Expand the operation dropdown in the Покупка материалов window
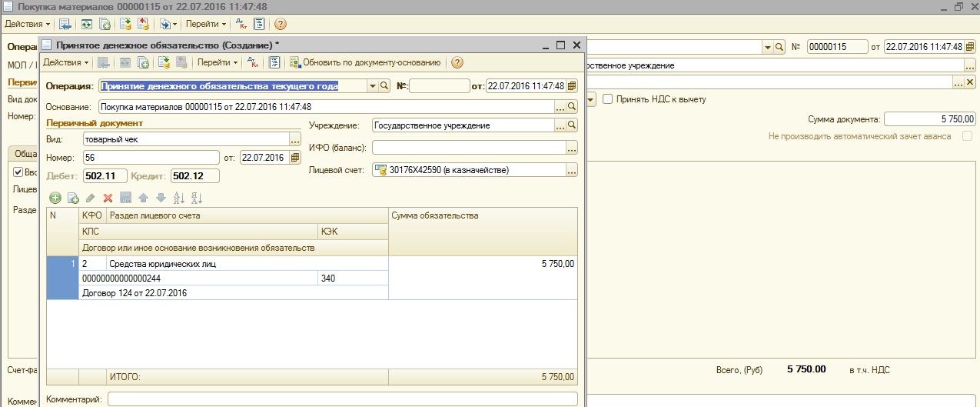 768,47
